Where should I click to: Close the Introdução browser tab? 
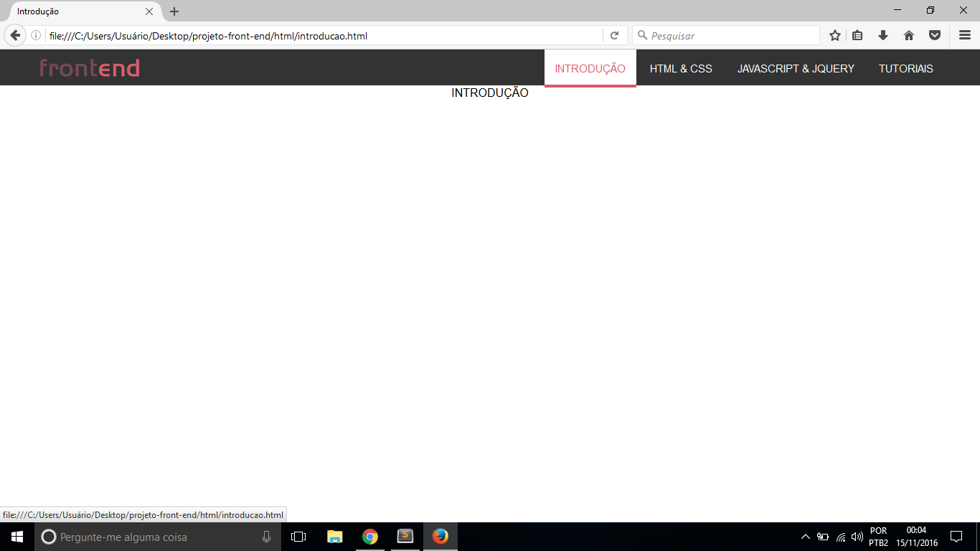tap(149, 11)
